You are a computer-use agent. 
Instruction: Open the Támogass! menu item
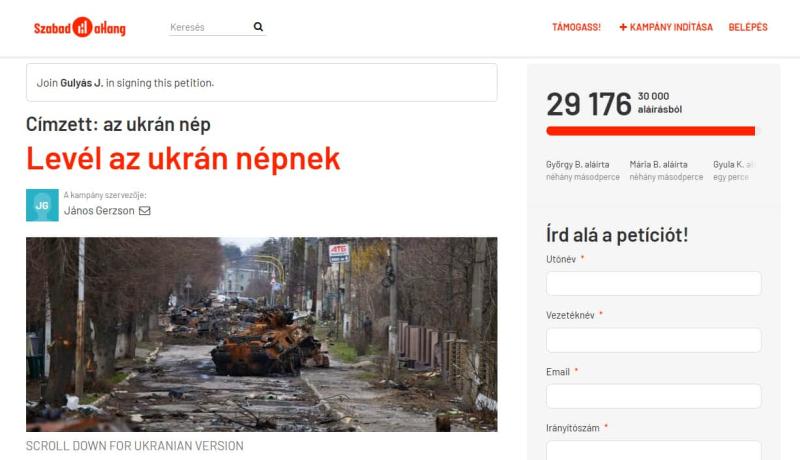click(576, 27)
